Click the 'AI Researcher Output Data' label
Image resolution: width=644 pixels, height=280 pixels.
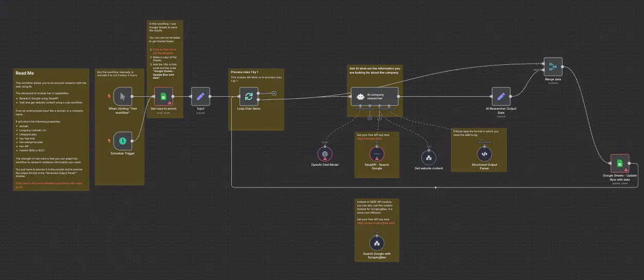point(501,111)
